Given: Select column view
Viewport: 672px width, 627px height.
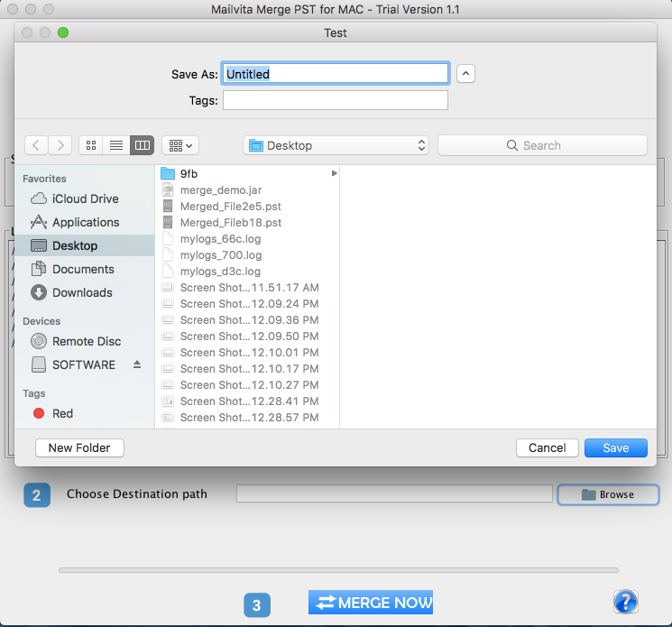Looking at the screenshot, I should click(142, 146).
